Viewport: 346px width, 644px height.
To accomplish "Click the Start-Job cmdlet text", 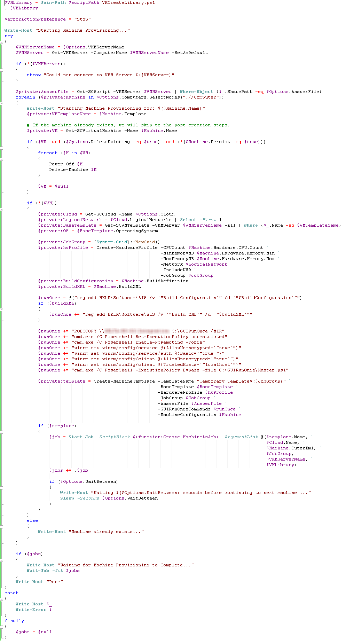I will point(81,437).
